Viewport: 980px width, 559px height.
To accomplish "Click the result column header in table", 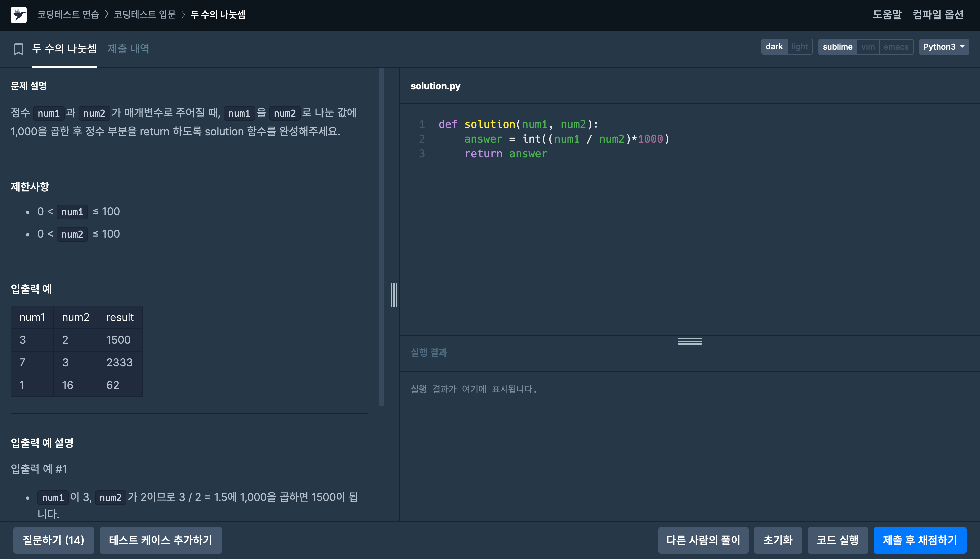I will pos(120,317).
